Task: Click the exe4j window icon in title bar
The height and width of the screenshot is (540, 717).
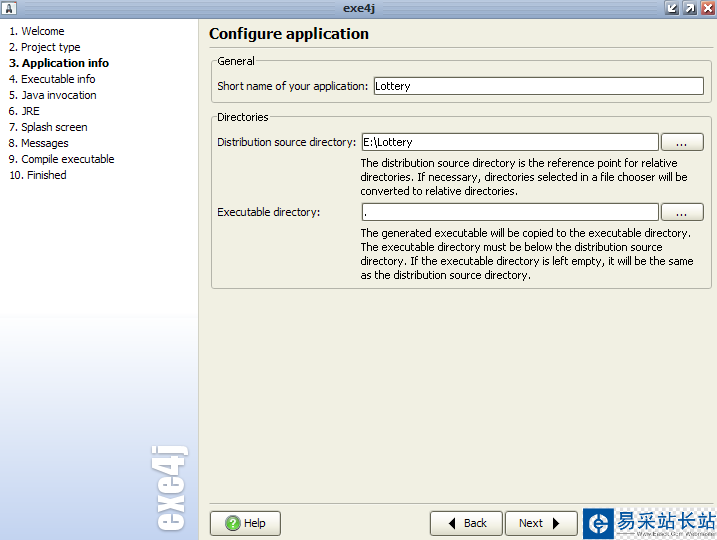Action: tap(9, 8)
